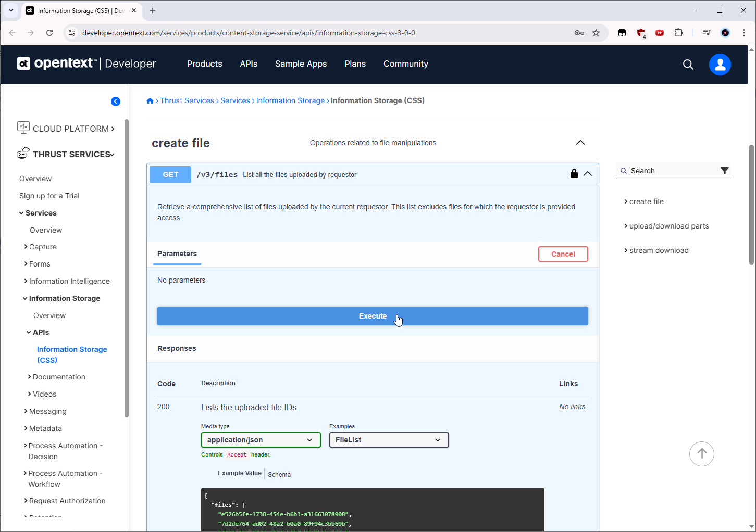Expand Information Intelligence in sidebar
The width and height of the screenshot is (756, 532).
(x=26, y=281)
